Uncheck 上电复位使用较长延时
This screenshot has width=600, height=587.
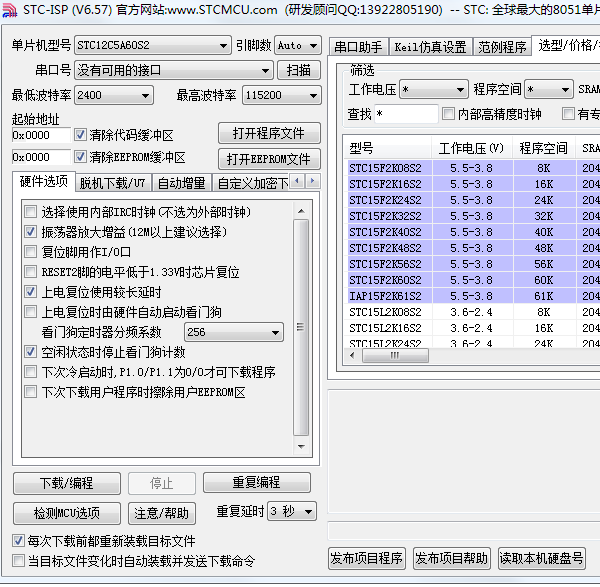[x=30, y=292]
